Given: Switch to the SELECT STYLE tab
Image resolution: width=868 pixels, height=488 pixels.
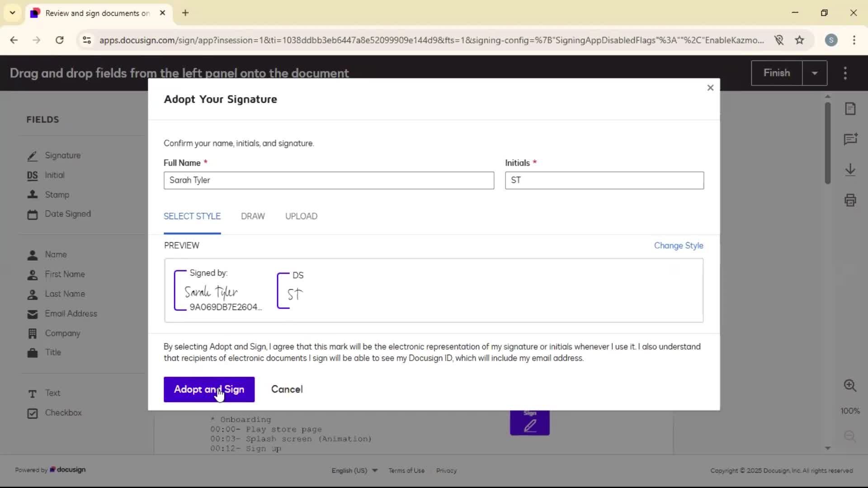Looking at the screenshot, I should [x=192, y=216].
